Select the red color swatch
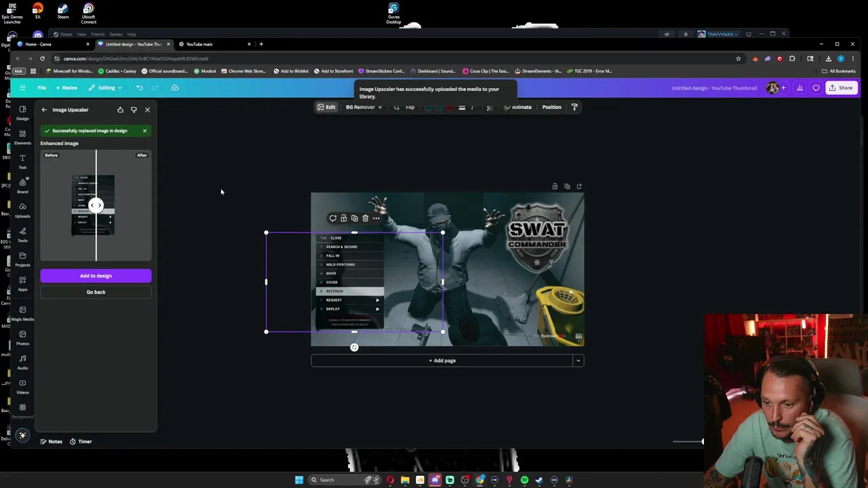 (450, 107)
